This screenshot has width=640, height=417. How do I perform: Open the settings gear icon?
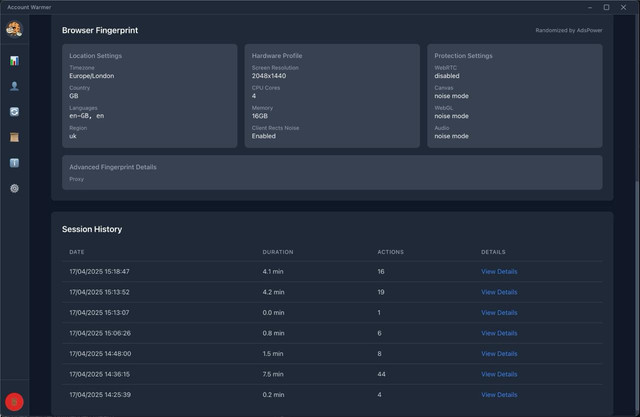click(14, 189)
